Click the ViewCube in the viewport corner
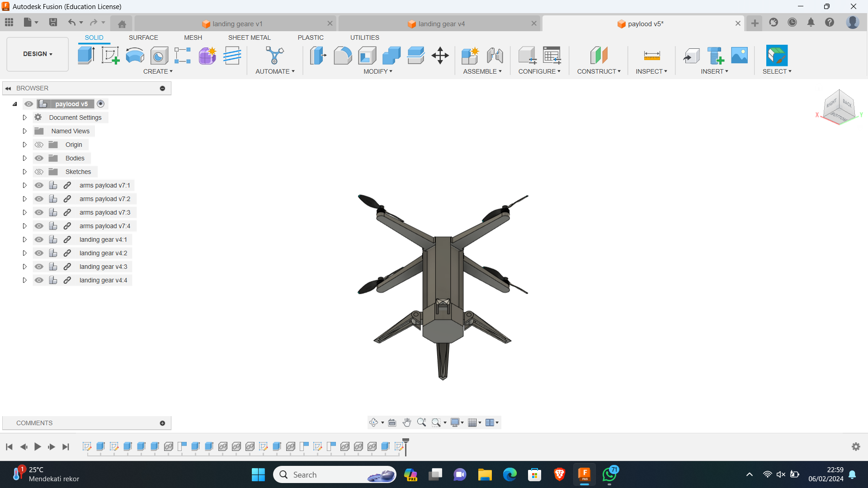This screenshot has height=488, width=868. [x=839, y=107]
